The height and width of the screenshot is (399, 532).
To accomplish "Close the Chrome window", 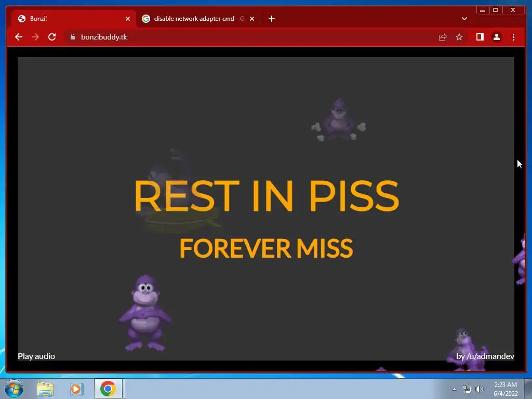I will [513, 10].
